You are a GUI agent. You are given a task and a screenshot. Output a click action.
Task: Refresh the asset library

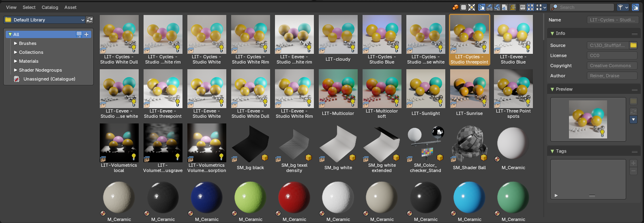(x=90, y=20)
